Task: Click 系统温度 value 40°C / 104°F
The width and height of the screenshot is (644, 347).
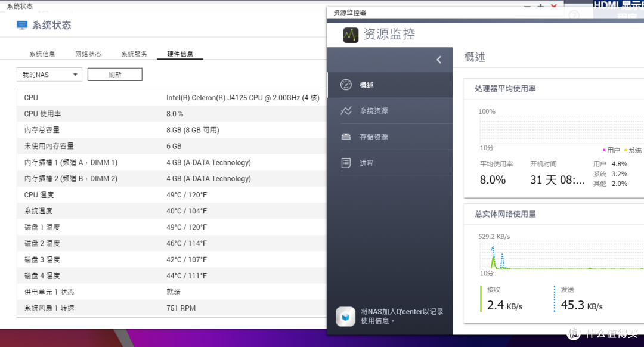Action: (187, 211)
